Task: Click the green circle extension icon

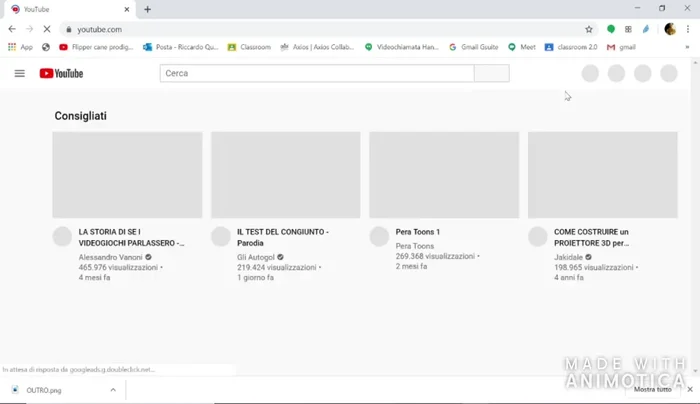Action: (611, 29)
